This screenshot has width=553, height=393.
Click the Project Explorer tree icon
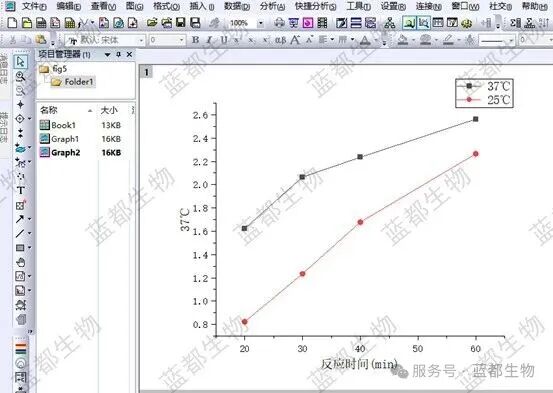pos(389,23)
